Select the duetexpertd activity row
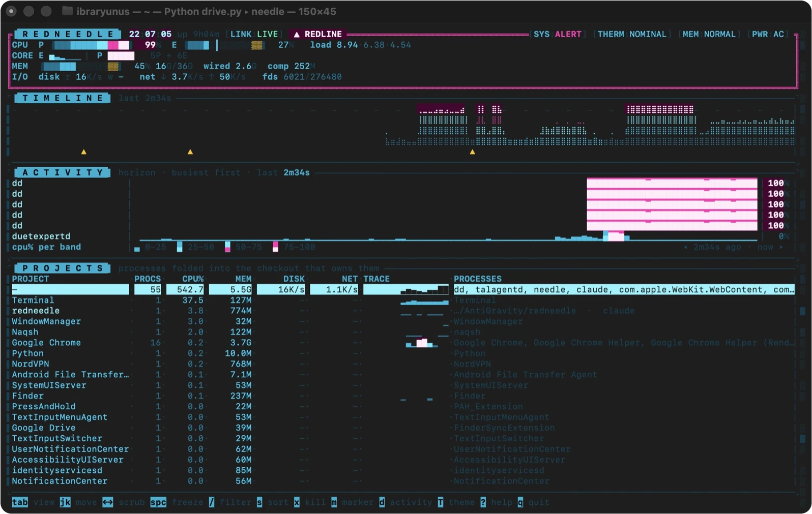This screenshot has width=812, height=514. (401, 236)
